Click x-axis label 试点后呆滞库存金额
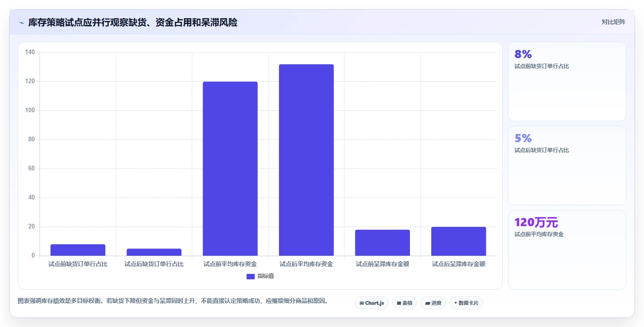644x327 pixels. [x=459, y=264]
